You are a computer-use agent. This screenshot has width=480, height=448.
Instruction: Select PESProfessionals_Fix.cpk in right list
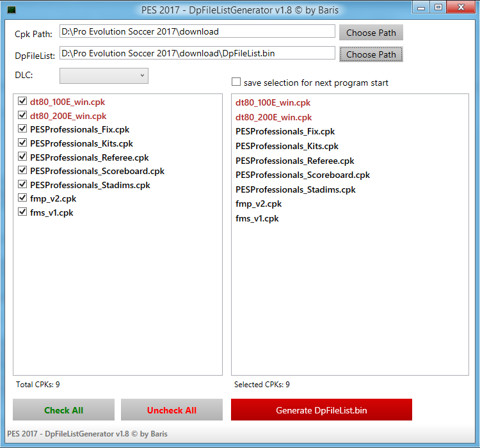coord(285,131)
